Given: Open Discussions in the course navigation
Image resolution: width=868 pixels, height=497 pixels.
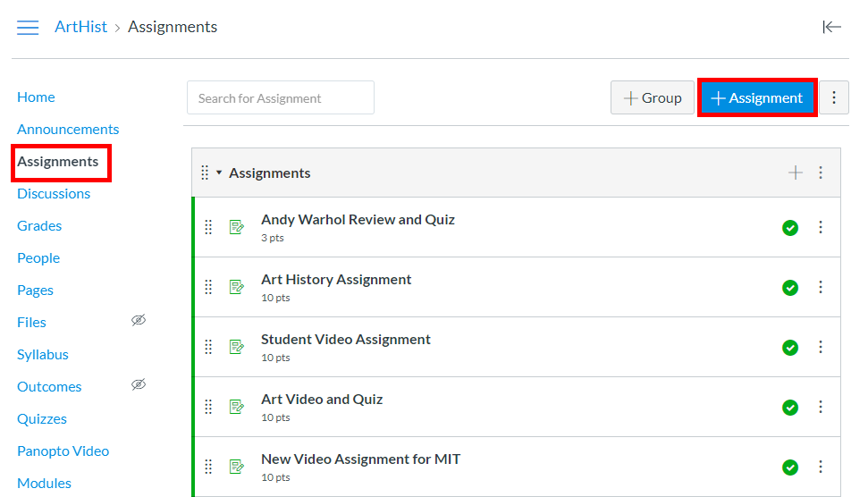Looking at the screenshot, I should click(54, 193).
